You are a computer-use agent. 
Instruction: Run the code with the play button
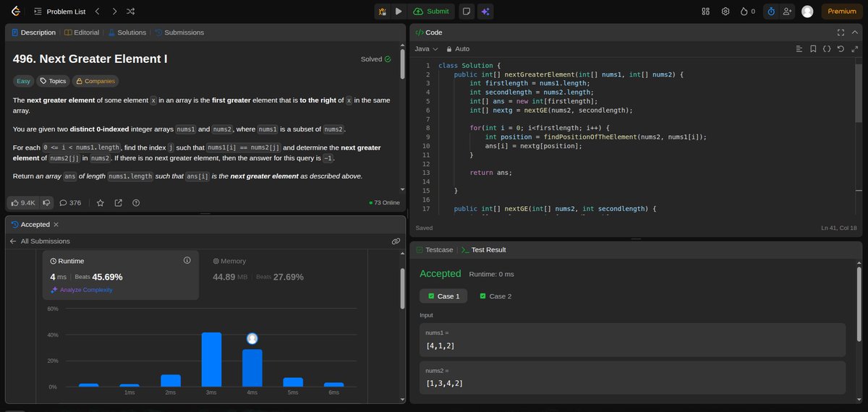[x=399, y=11]
